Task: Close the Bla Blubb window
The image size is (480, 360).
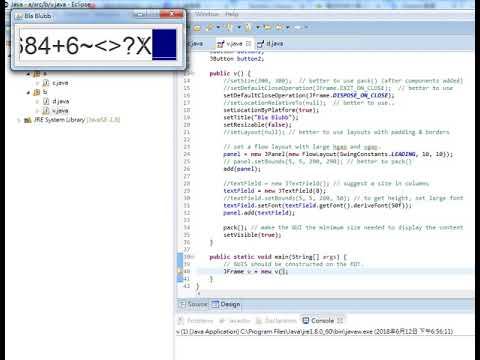Action: pos(172,14)
